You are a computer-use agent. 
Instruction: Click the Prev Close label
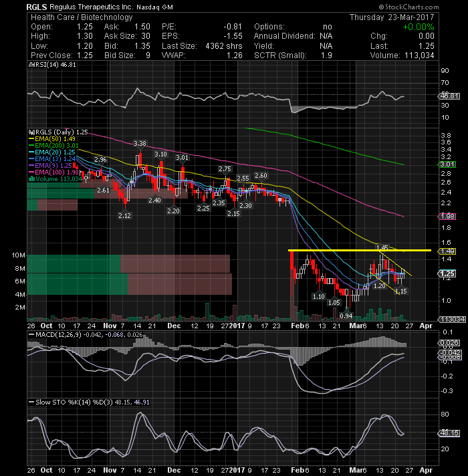pos(51,55)
